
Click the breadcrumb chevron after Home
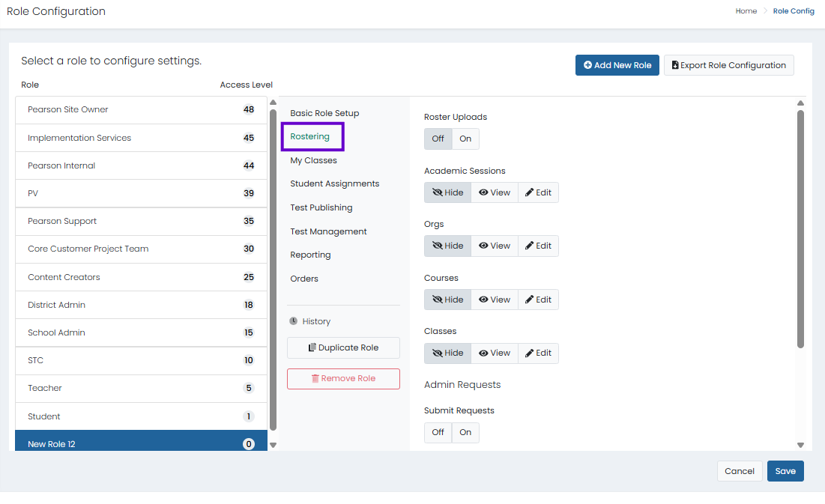click(x=766, y=11)
